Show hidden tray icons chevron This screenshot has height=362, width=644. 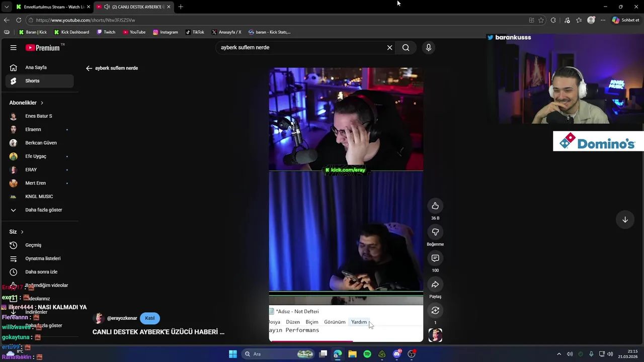(x=558, y=354)
